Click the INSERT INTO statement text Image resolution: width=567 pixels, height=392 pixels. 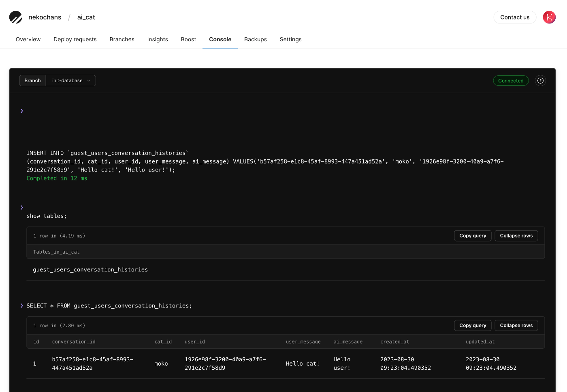pos(265,161)
